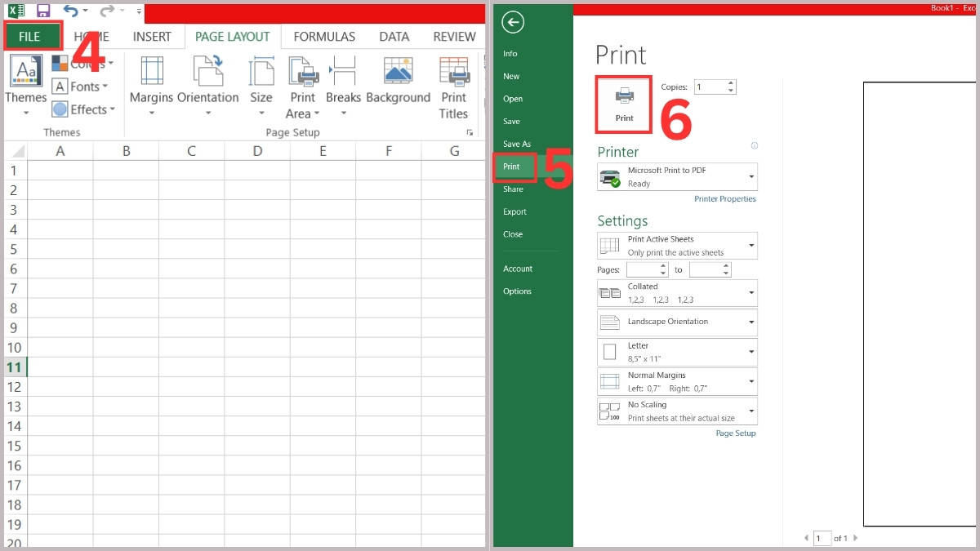The image size is (980, 551).
Task: Open the Printer Properties link
Action: (725, 198)
